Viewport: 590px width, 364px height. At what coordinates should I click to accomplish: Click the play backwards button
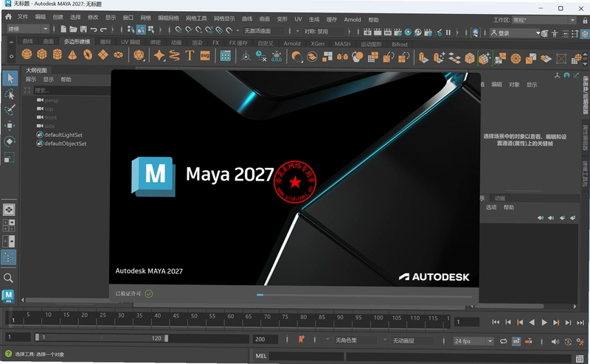point(532,323)
